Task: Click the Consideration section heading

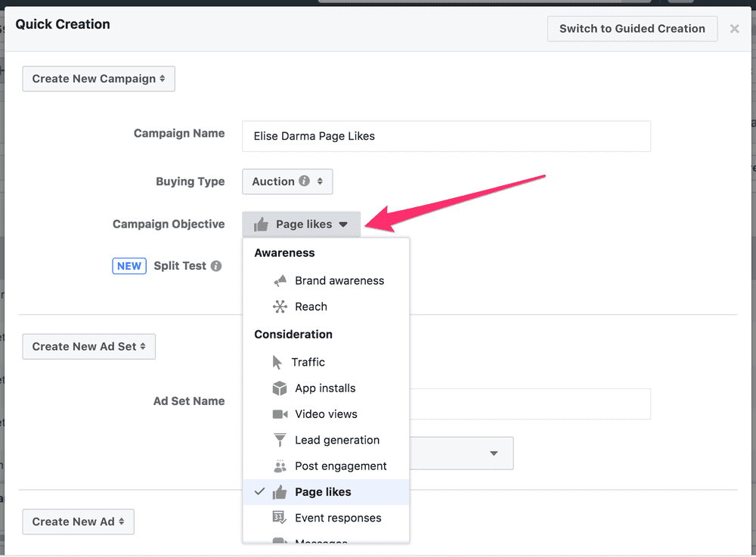Action: 293,334
